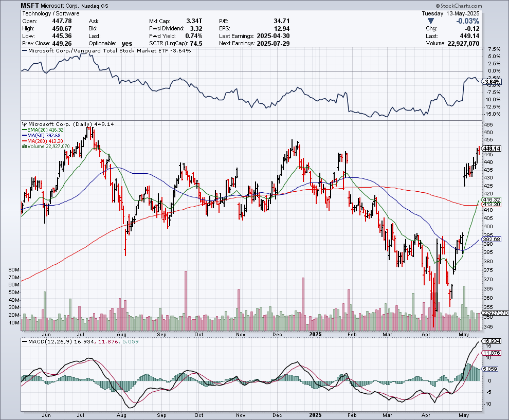Click the 413.30 MA(200) tag on the price axis
Image resolution: width=509 pixels, height=420 pixels.
492,205
